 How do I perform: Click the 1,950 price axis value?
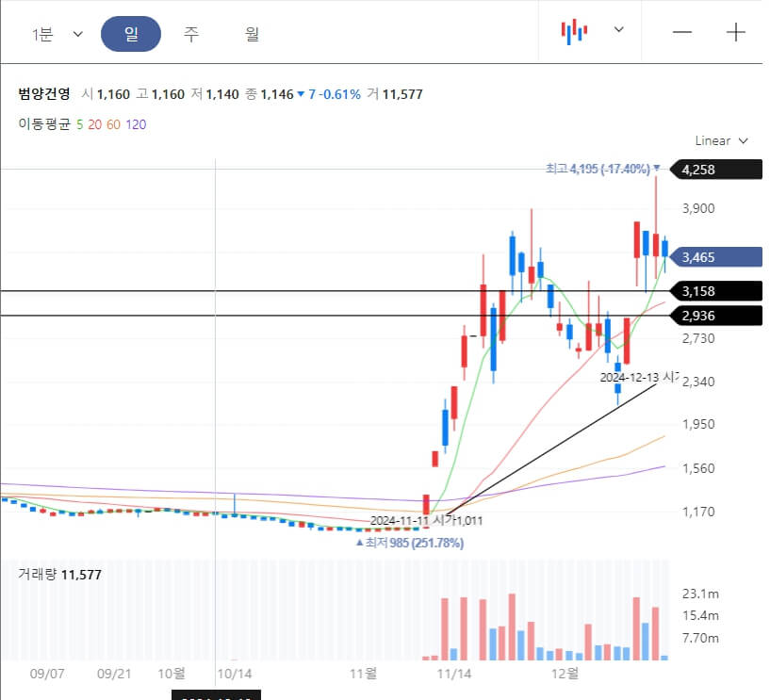coord(698,424)
